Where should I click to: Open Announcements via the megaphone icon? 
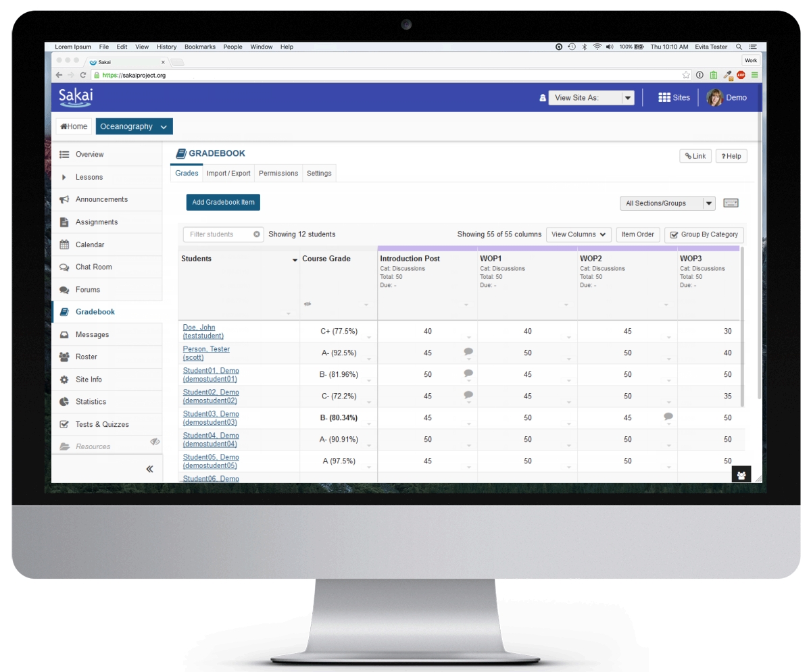[x=64, y=199]
